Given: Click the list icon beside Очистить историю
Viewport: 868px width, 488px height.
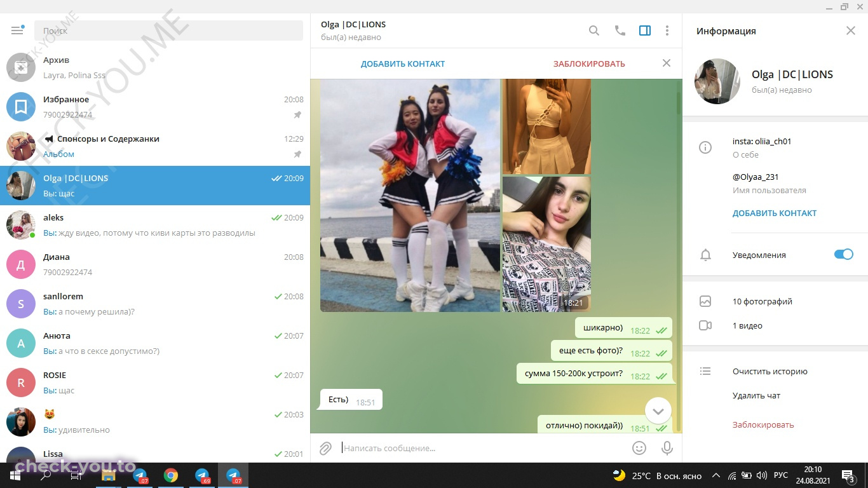Looking at the screenshot, I should point(705,371).
